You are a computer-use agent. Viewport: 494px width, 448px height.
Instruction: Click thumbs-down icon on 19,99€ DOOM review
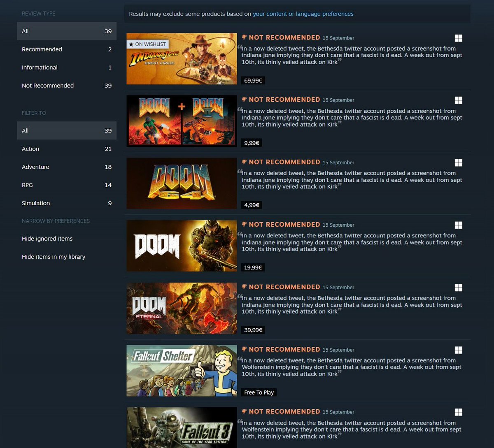[x=244, y=225]
